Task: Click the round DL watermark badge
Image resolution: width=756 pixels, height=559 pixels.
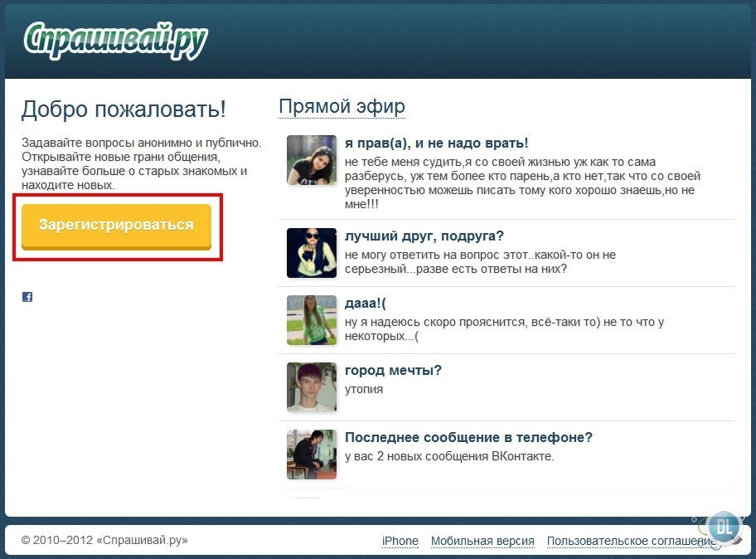Action: (x=723, y=527)
